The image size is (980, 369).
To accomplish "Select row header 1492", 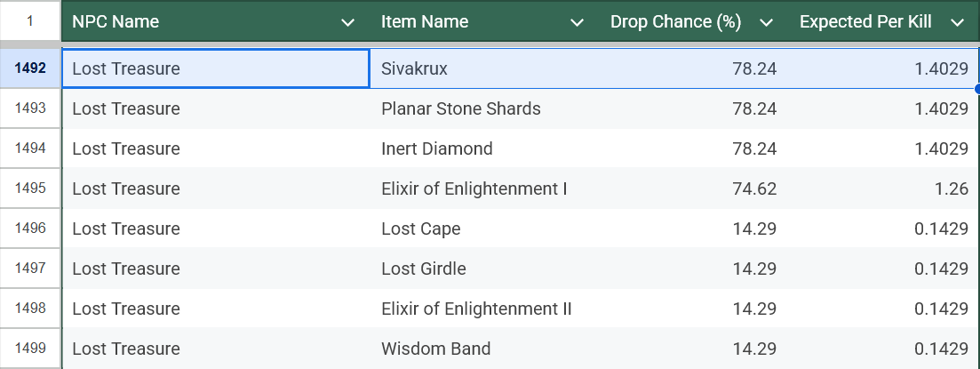I will (x=30, y=68).
